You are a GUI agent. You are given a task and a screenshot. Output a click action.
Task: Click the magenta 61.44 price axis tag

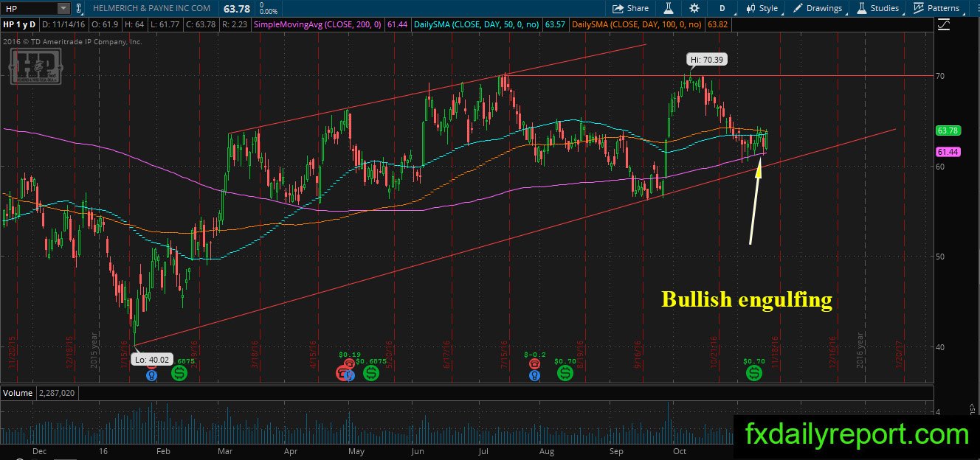[947, 152]
